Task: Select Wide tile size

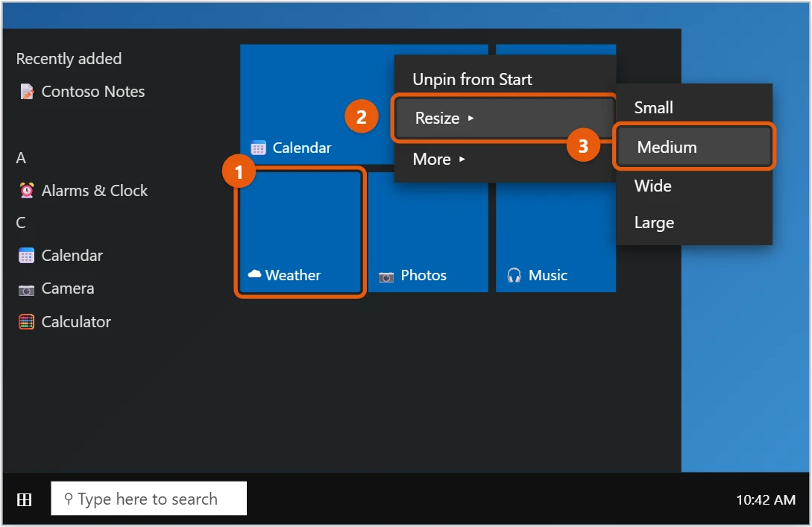Action: click(x=694, y=186)
